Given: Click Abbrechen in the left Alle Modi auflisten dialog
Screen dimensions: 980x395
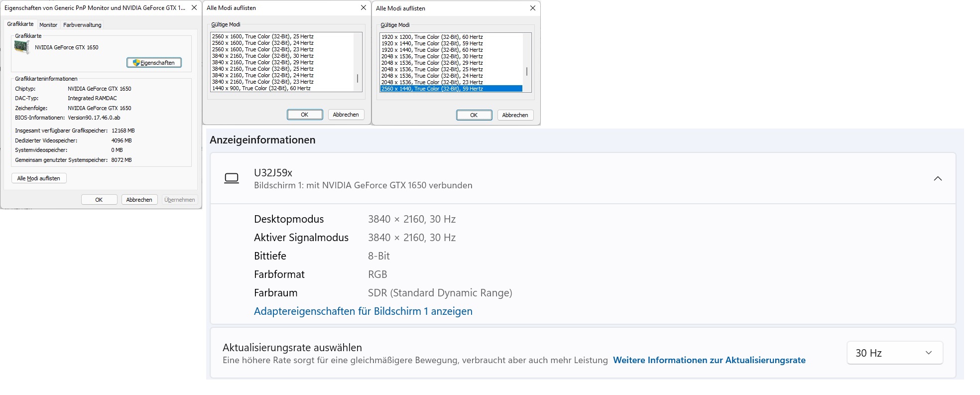Looking at the screenshot, I should tap(346, 115).
